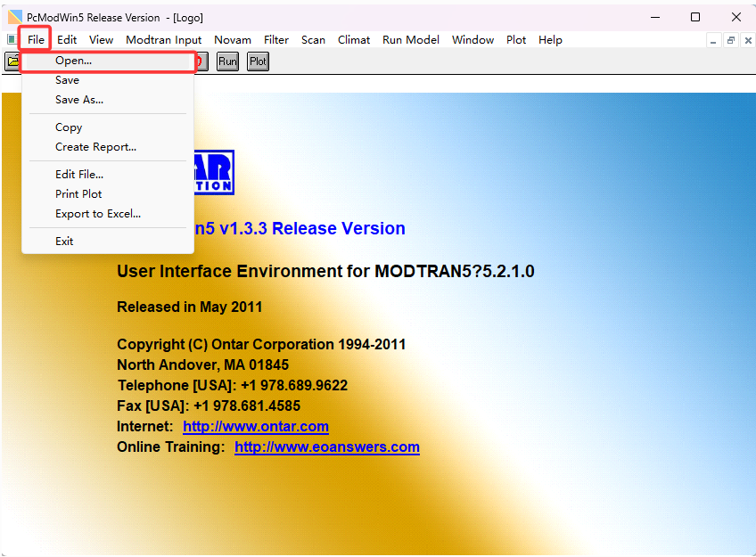
Task: Maximize the PcModWin5 main window
Action: tap(695, 17)
